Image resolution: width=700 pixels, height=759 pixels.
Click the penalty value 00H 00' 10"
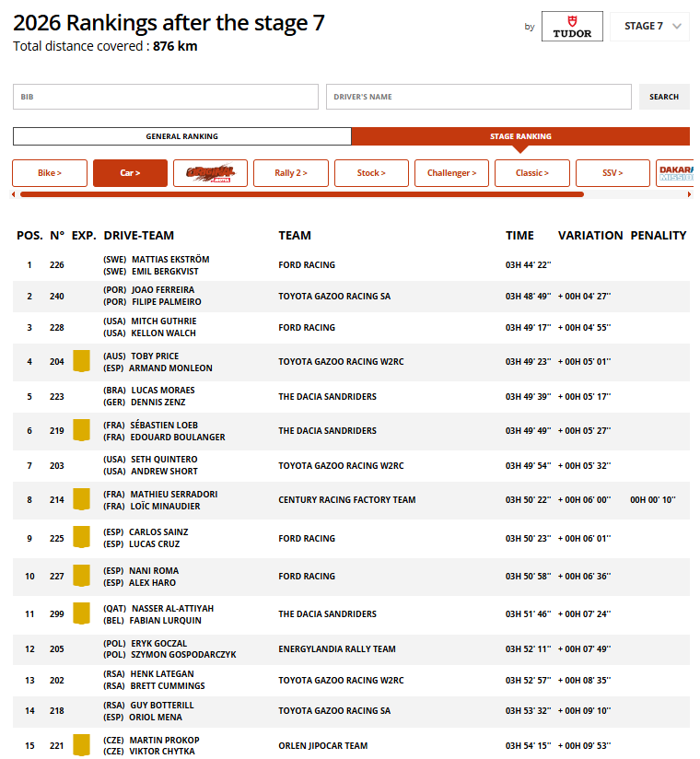(652, 499)
